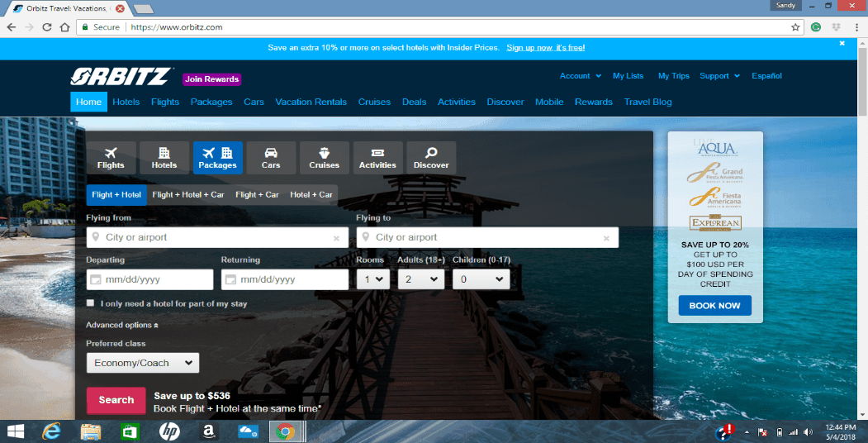The image size is (868, 443).
Task: Bookmark this page with star icon
Action: coord(795,27)
